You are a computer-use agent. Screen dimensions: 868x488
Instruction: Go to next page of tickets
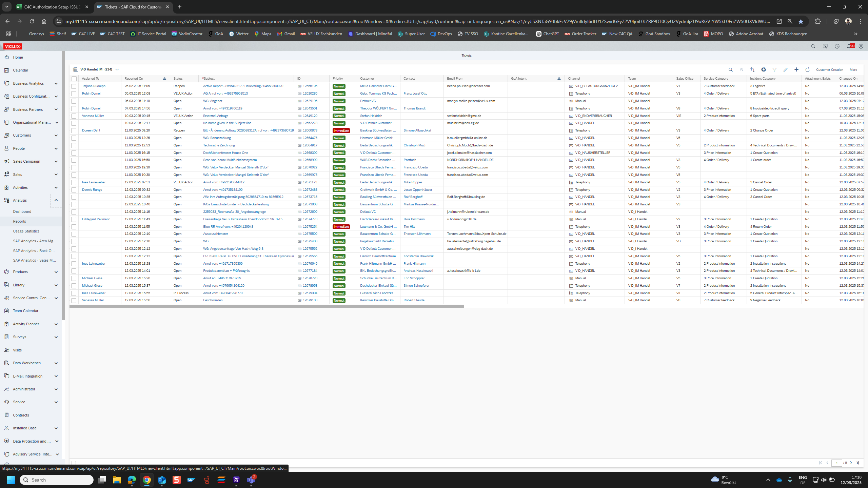click(x=851, y=463)
